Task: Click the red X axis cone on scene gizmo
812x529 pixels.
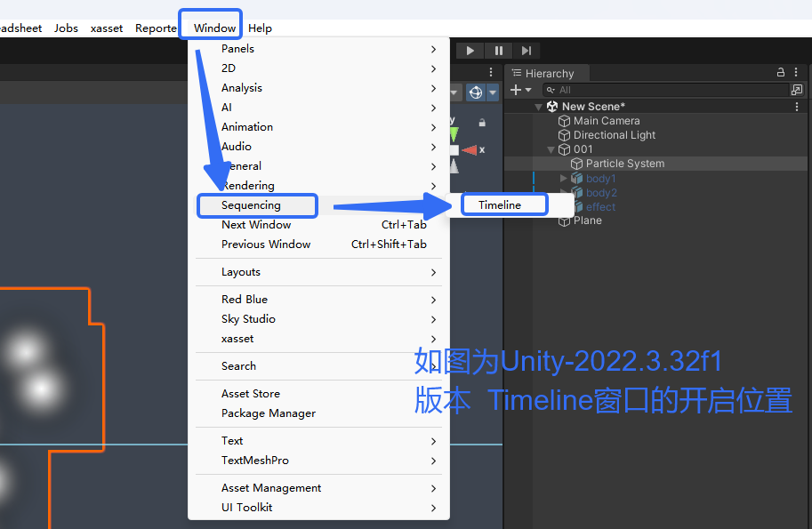Action: click(470, 150)
